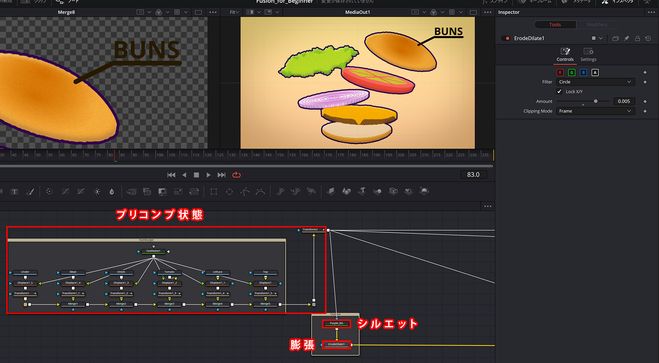Toggle the Lock X/Y checkbox
Viewport: 659px width, 363px height.
(559, 92)
